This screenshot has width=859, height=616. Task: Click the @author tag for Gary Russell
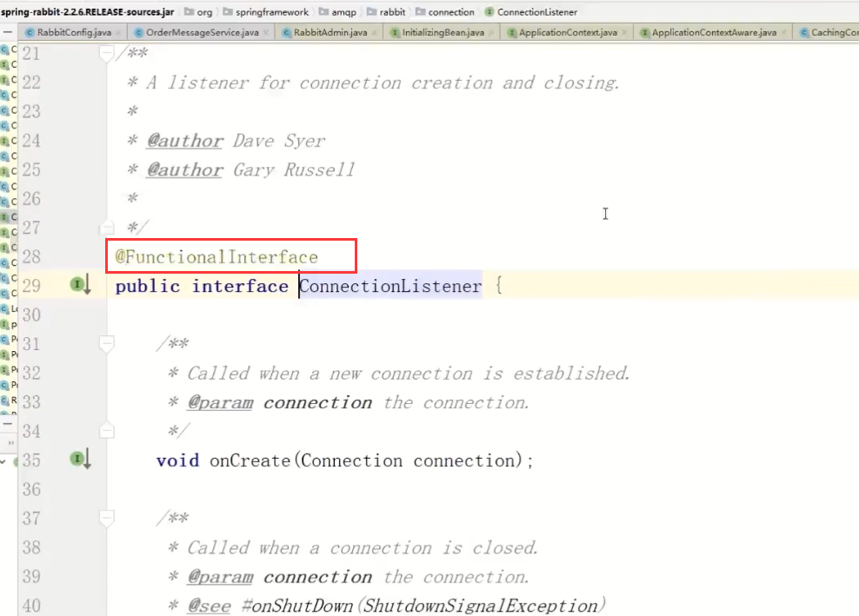tap(184, 169)
